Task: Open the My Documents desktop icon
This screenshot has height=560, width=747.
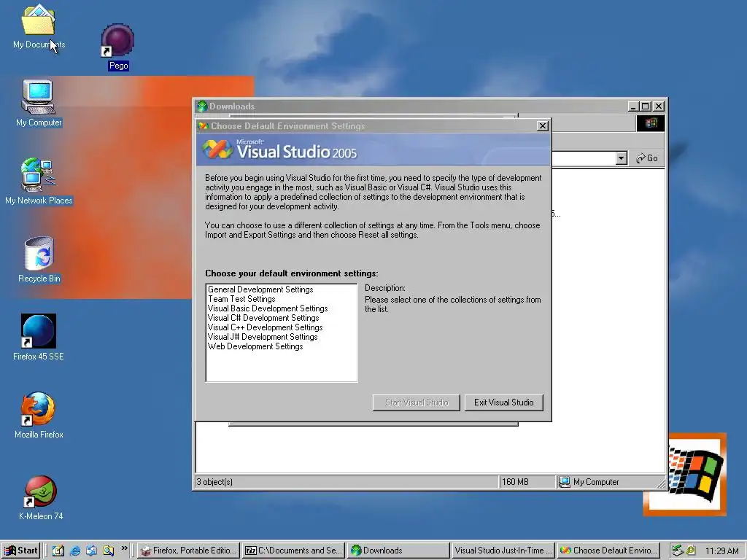Action: click(x=39, y=27)
